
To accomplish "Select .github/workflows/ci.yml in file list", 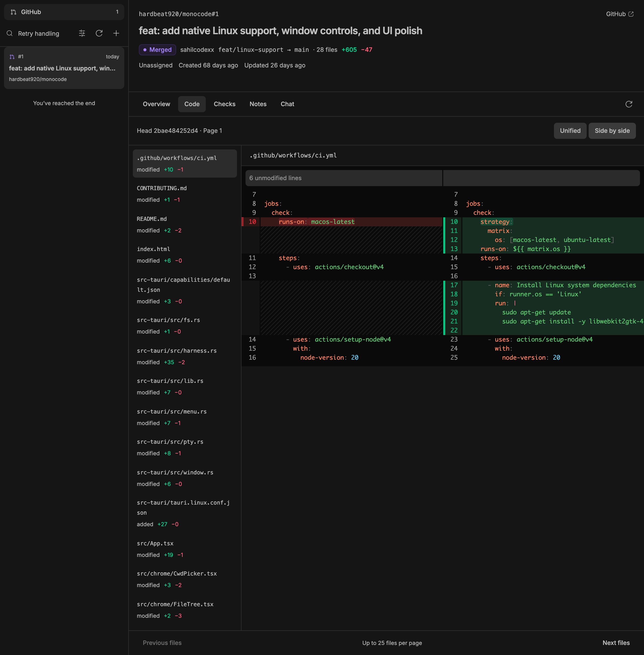I will (185, 164).
